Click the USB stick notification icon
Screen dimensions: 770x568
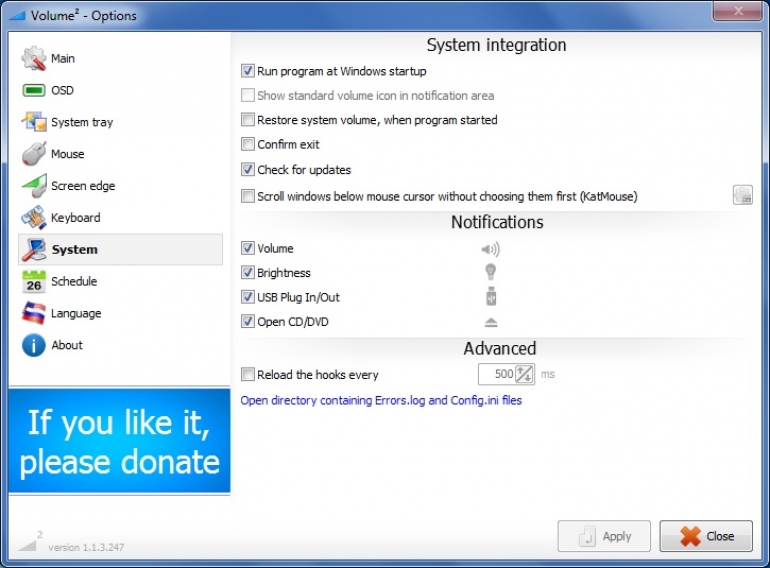coord(491,296)
